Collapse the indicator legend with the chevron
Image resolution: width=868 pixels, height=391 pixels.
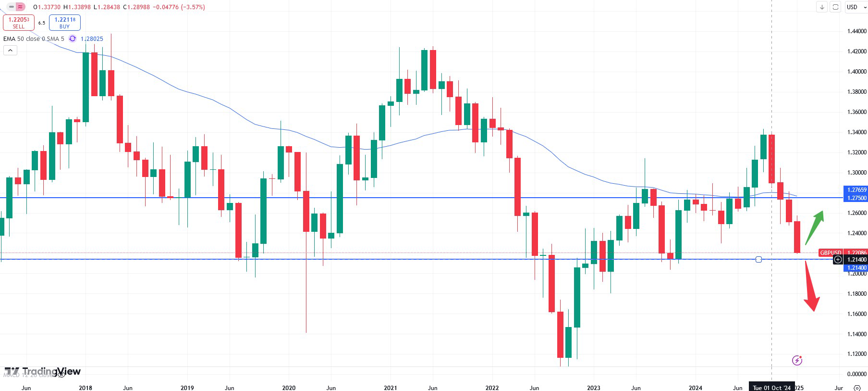click(x=10, y=50)
